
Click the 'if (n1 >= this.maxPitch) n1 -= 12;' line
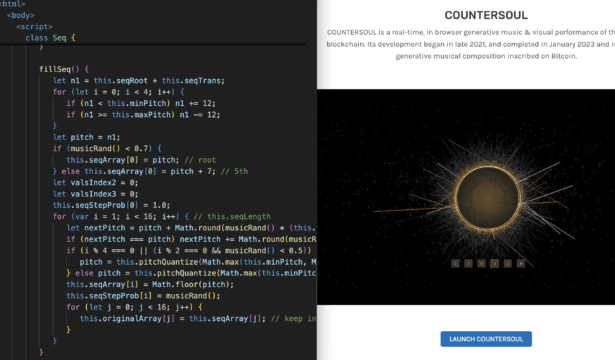[x=143, y=115]
